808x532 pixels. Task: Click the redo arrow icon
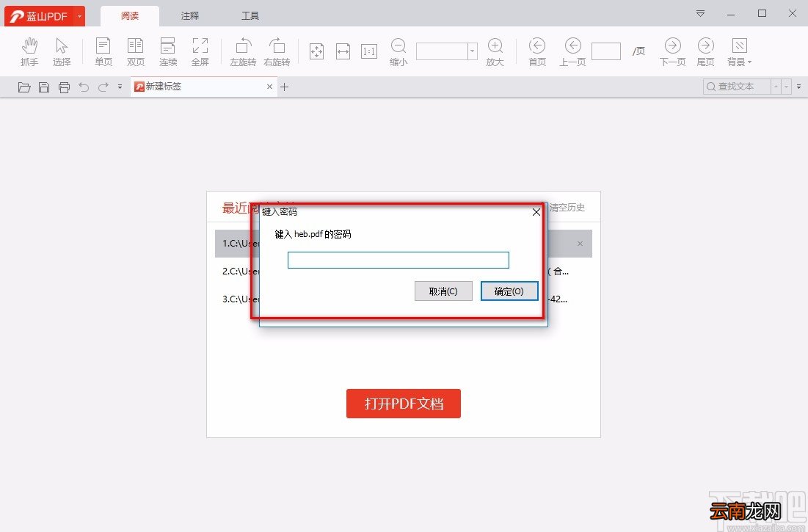click(x=103, y=87)
